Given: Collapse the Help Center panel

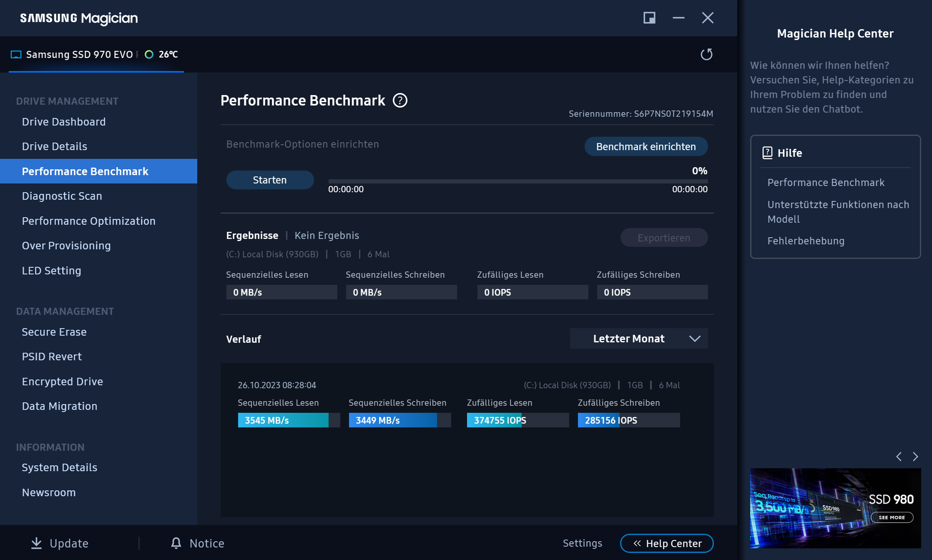Looking at the screenshot, I should tap(666, 543).
